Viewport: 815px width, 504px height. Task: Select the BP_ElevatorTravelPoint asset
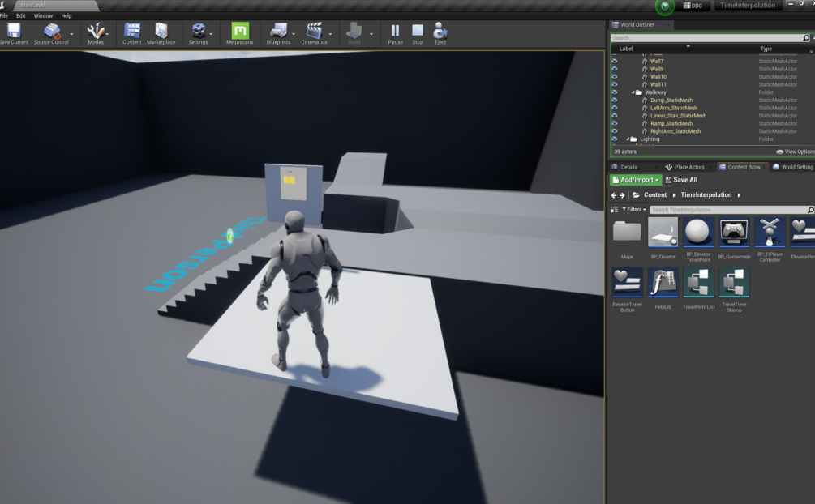tap(698, 240)
